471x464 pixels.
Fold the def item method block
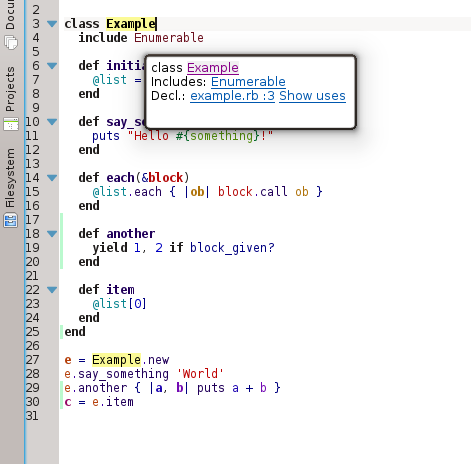click(x=52, y=290)
